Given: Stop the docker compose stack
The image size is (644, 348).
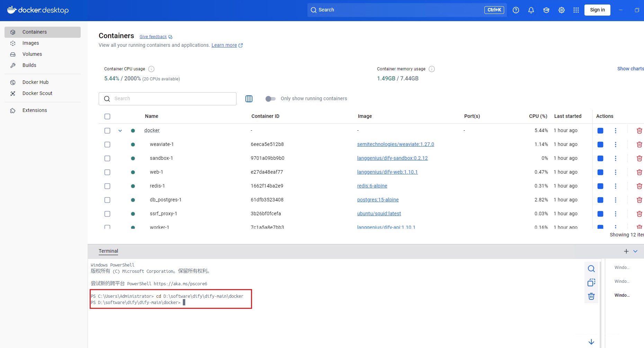Looking at the screenshot, I should pos(600,131).
